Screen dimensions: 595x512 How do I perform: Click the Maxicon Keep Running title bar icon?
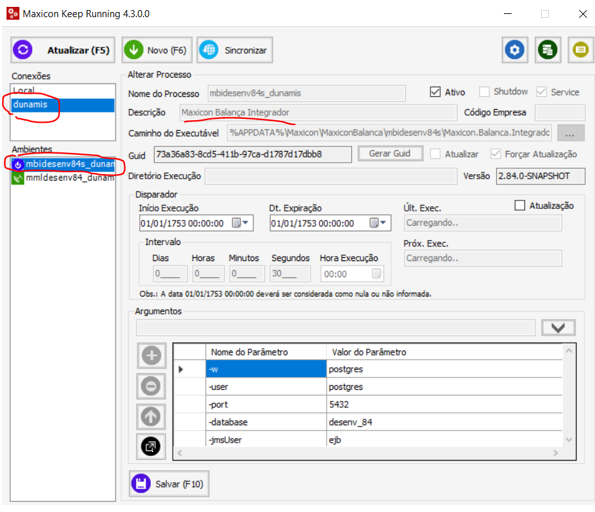pyautogui.click(x=13, y=14)
